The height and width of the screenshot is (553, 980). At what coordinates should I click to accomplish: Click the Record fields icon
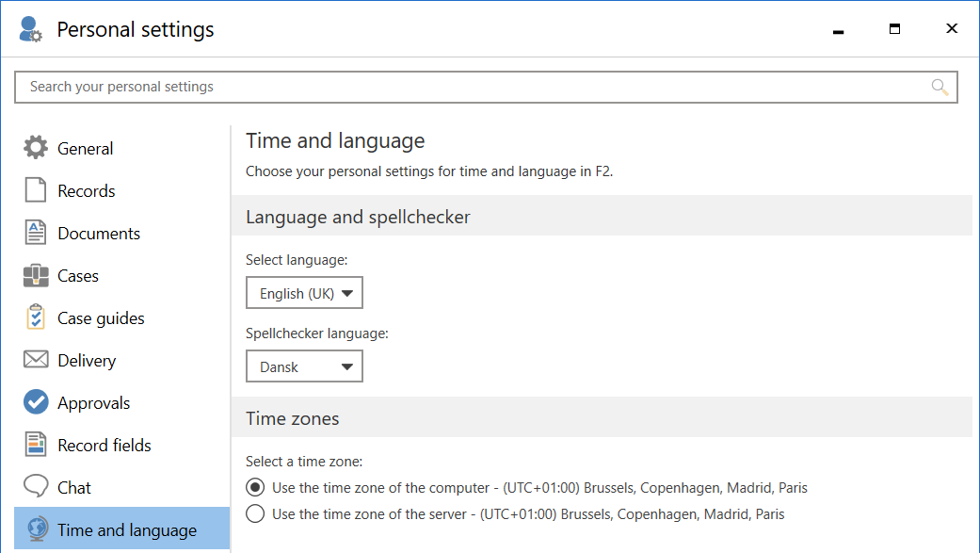pos(36,444)
